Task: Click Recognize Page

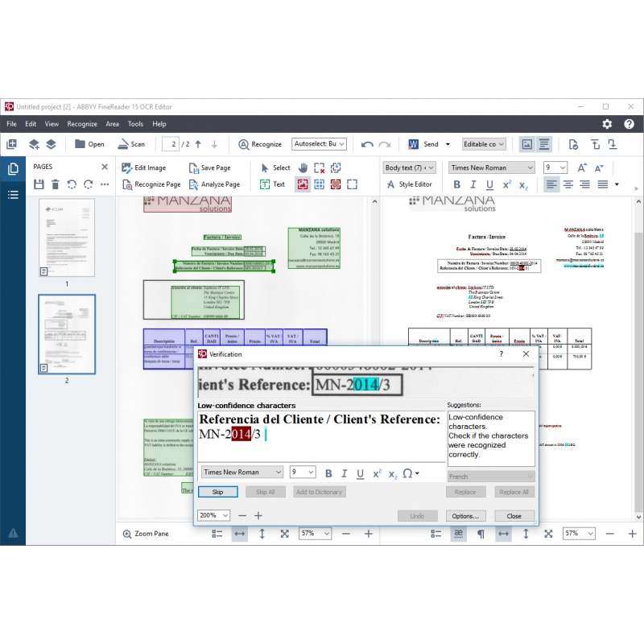Action: click(x=151, y=184)
